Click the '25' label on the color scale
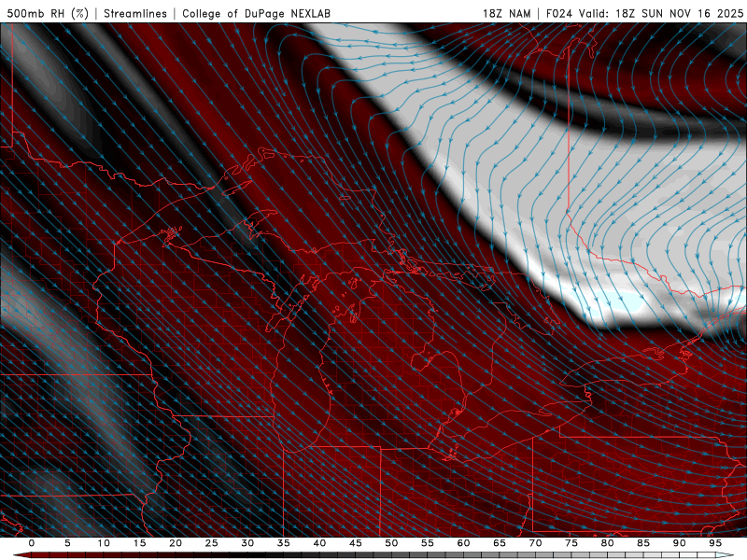This screenshot has width=747, height=560. tap(212, 543)
